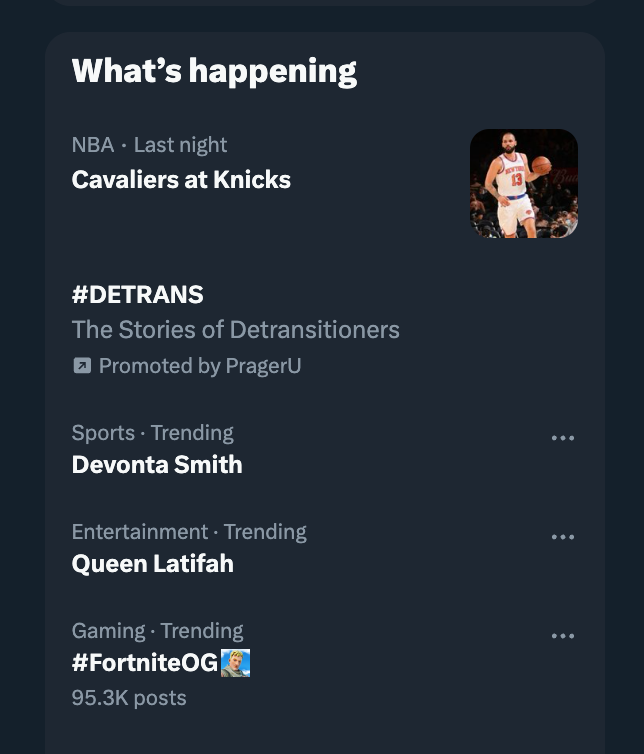The image size is (644, 754).
Task: Open more options for Queen Latifah trend
Action: point(563,537)
